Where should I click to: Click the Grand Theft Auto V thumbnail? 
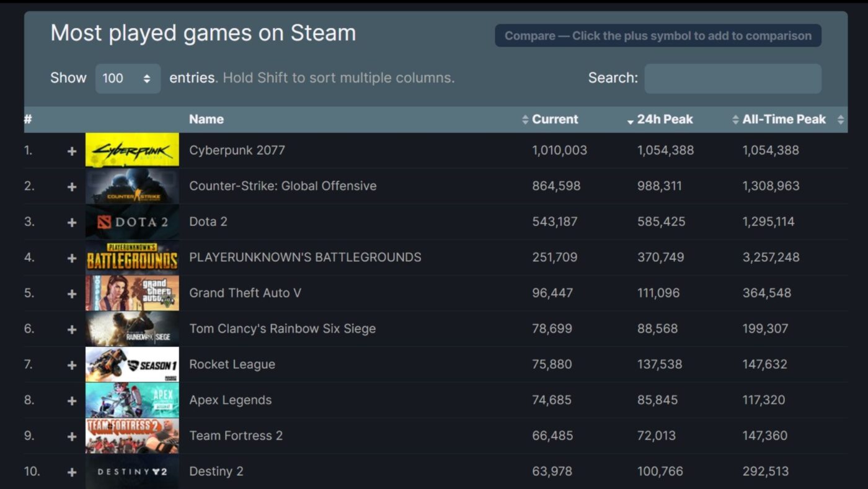pyautogui.click(x=131, y=292)
